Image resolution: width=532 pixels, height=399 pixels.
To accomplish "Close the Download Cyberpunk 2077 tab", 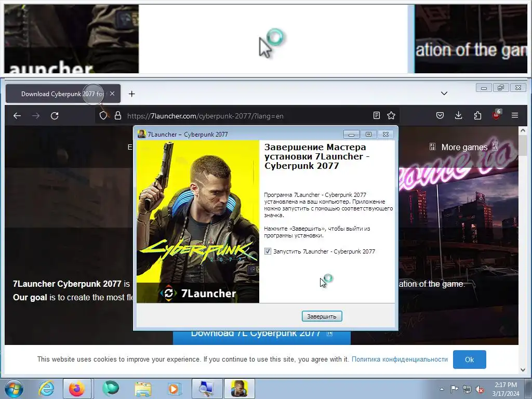I will (x=112, y=94).
